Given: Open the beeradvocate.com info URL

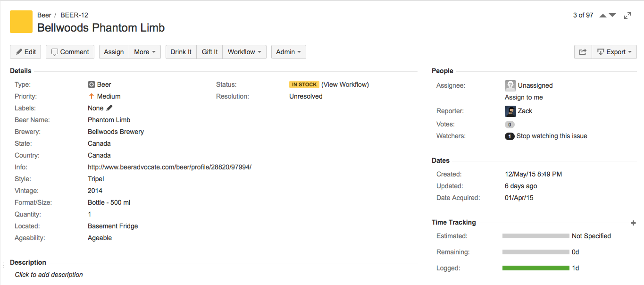Looking at the screenshot, I should [x=169, y=167].
